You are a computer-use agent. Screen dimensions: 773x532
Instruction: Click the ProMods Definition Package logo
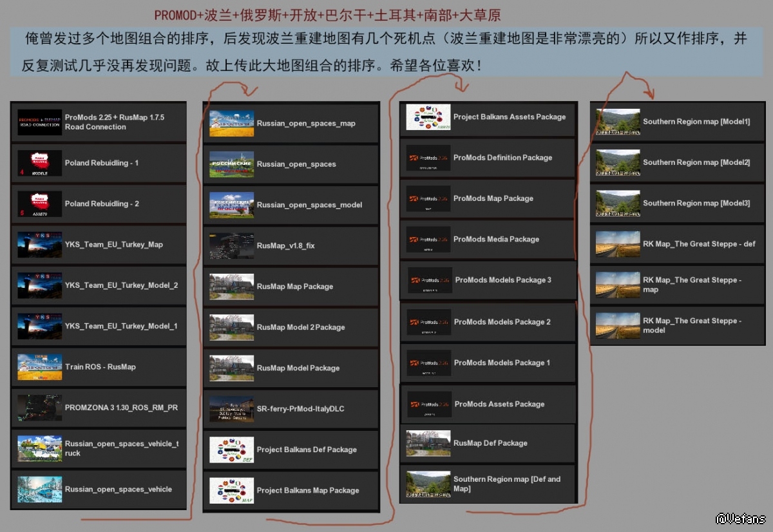(x=428, y=158)
